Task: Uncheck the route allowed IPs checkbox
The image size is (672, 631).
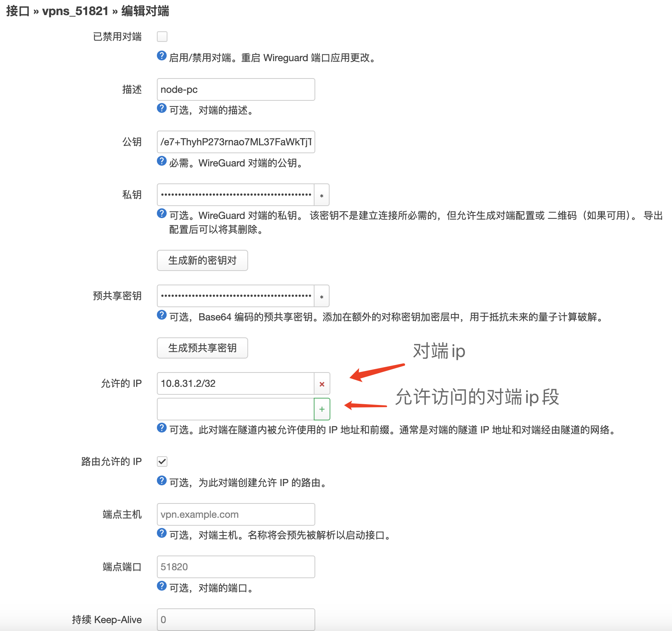Action: (x=162, y=462)
